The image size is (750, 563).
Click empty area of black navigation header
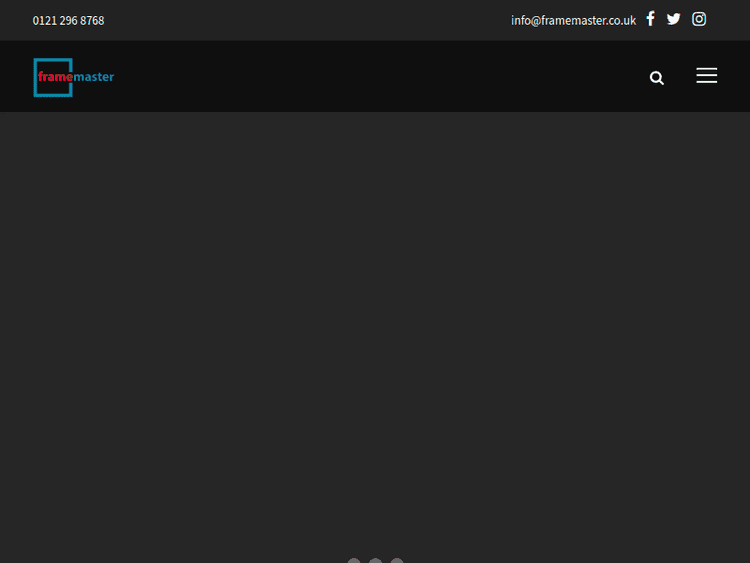pos(380,77)
